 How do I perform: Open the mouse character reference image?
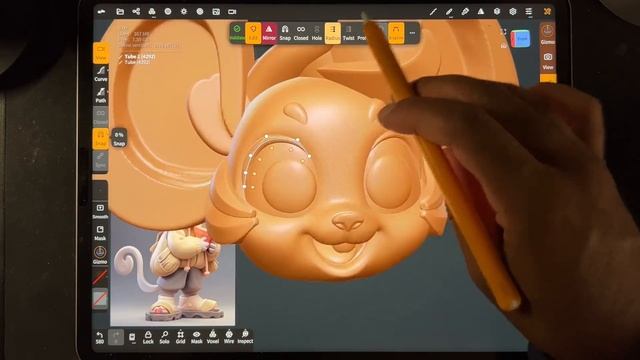[172, 278]
